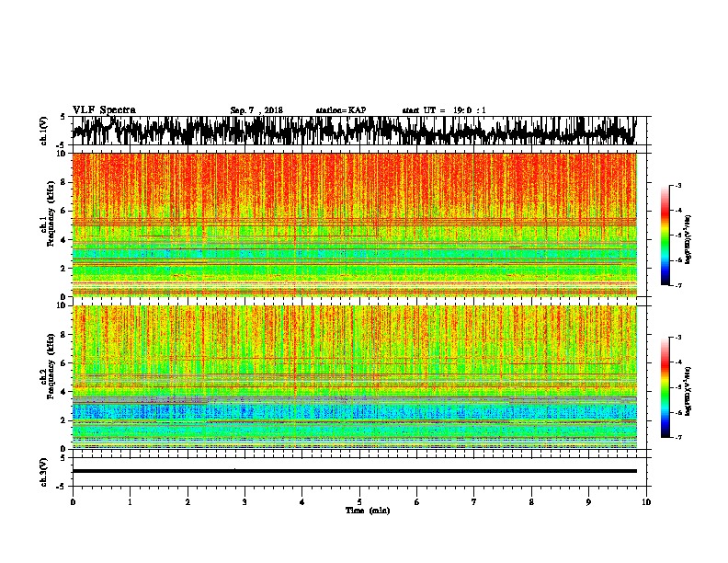Click the ch.2 color scale bar
The width and height of the screenshot is (728, 563).
coord(665,387)
